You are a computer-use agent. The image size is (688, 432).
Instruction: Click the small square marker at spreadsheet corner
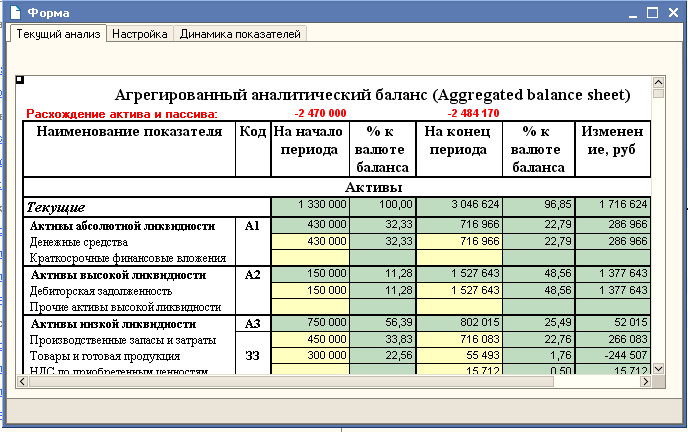tap(20, 80)
